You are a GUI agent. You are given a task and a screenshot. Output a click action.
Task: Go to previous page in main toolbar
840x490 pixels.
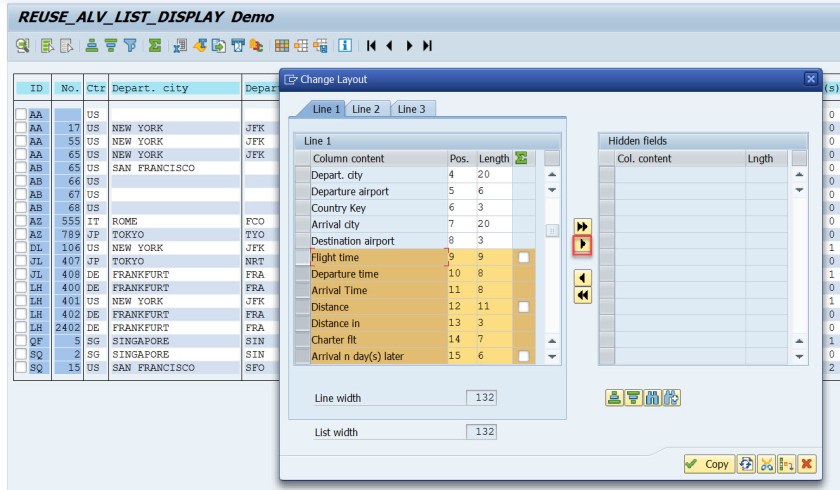click(x=389, y=46)
